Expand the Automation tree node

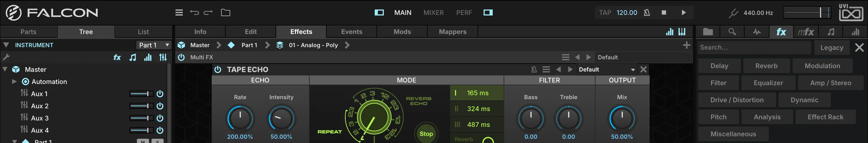coord(14,81)
